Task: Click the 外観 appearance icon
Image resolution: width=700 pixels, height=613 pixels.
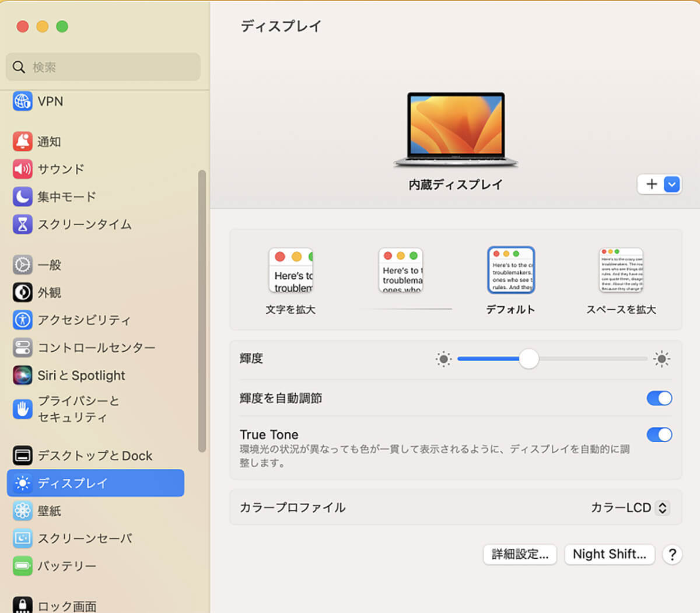Action: [22, 292]
